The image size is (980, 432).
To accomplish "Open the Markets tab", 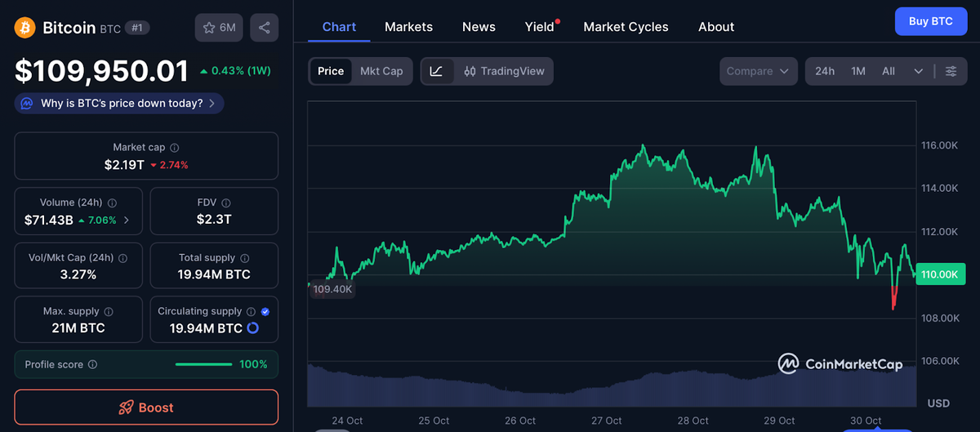I will click(x=408, y=27).
